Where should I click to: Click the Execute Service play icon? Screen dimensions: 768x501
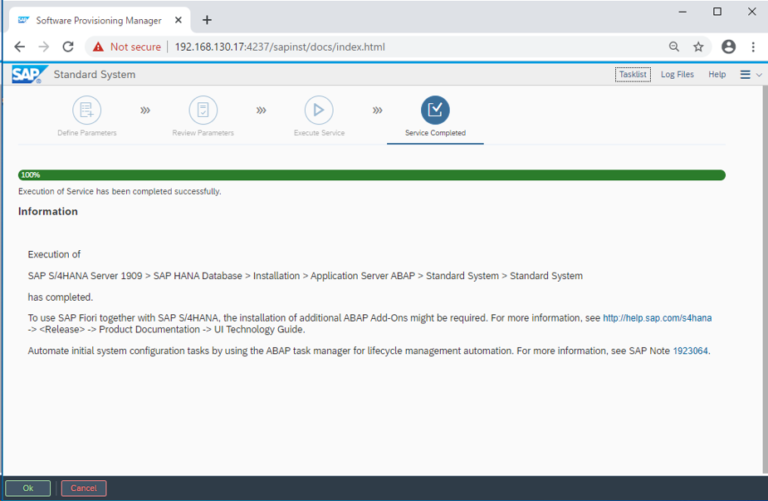(318, 110)
